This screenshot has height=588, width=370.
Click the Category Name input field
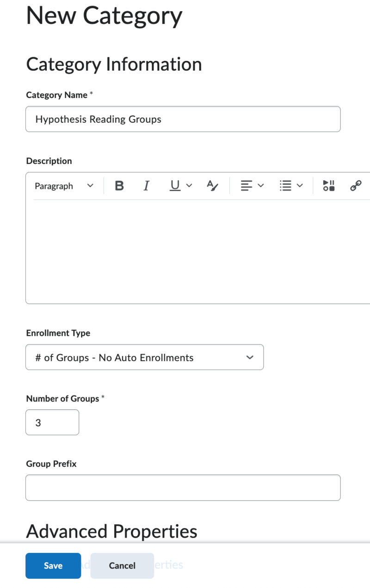click(x=183, y=119)
